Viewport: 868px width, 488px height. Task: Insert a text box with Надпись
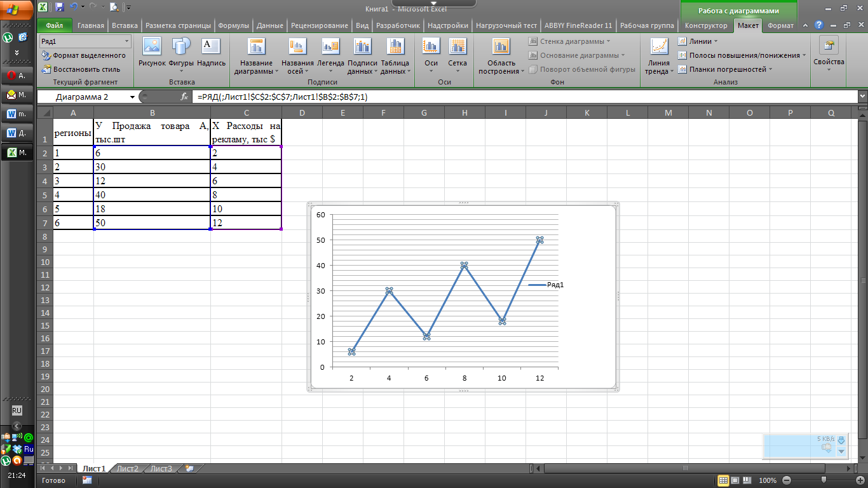pyautogui.click(x=211, y=52)
